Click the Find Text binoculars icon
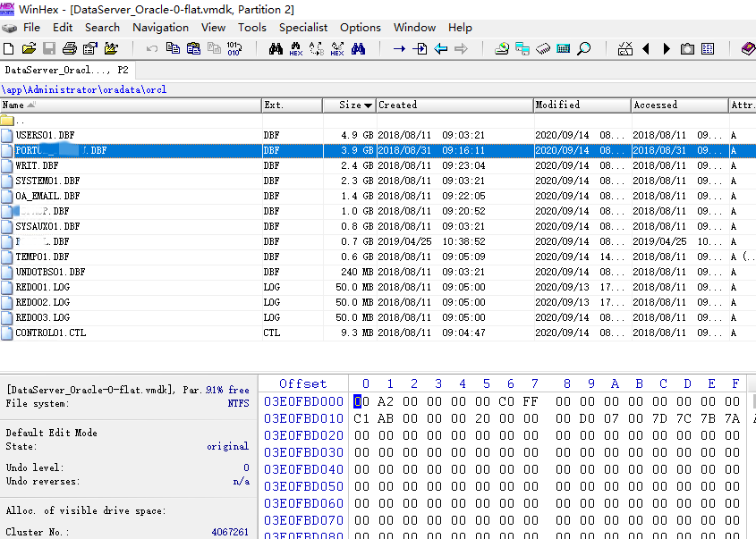 (276, 48)
